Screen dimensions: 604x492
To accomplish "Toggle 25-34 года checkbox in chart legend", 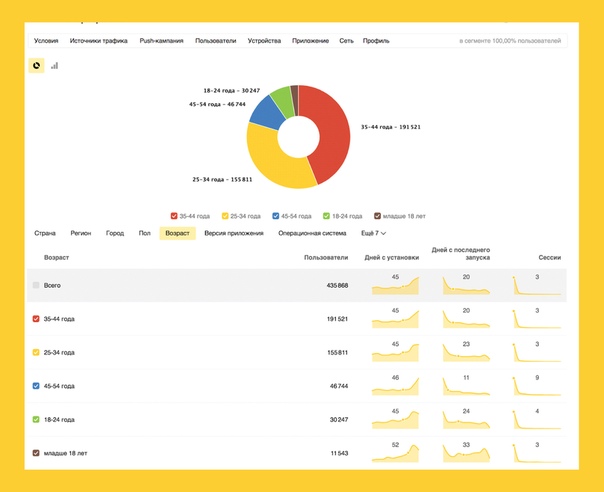I will (225, 216).
